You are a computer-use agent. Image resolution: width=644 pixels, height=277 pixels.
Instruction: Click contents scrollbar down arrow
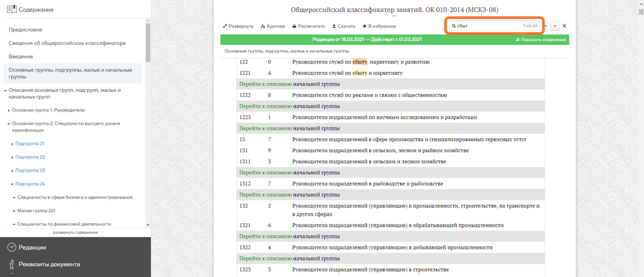click(x=148, y=225)
